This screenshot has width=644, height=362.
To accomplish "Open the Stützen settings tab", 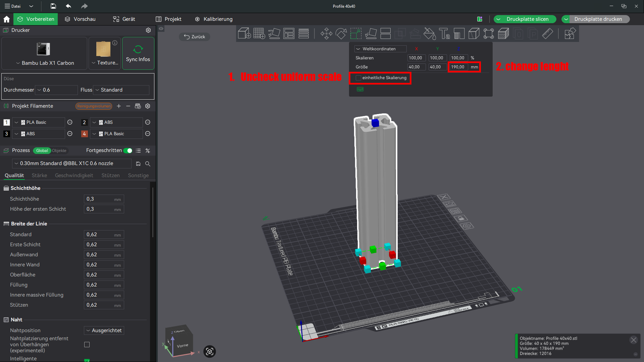I will 110,175.
